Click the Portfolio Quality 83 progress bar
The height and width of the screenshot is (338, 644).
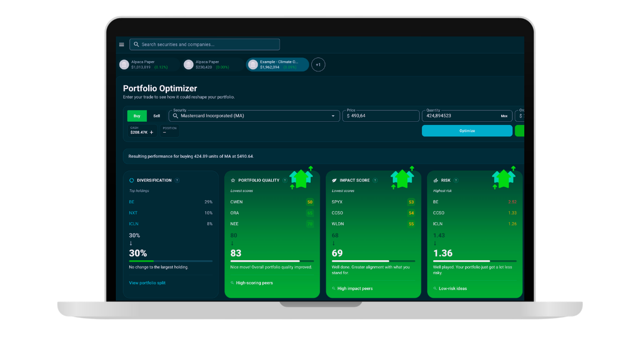(272, 261)
